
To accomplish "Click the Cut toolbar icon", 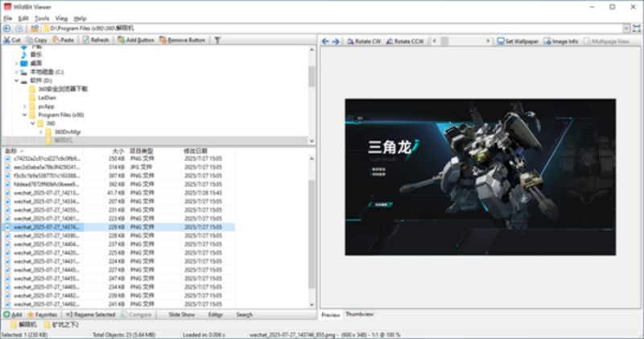I will [7, 39].
